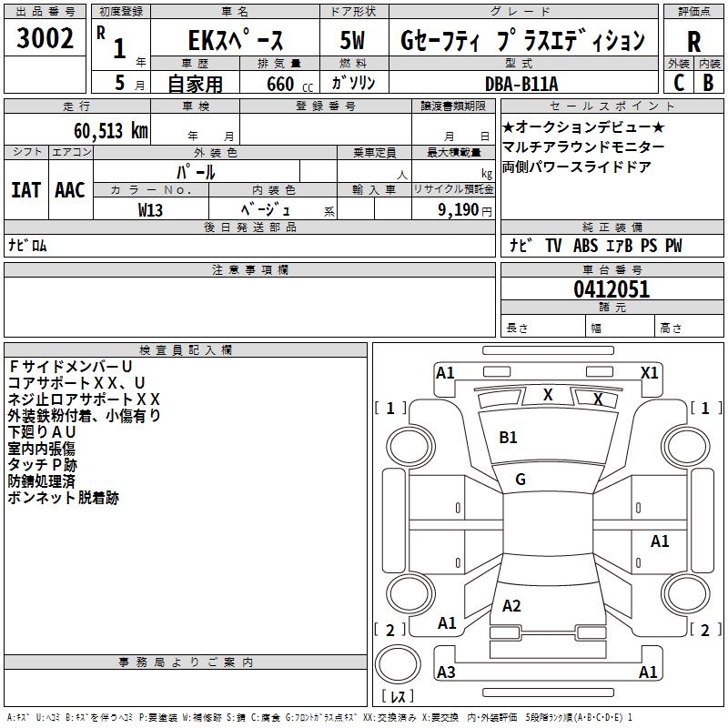Select note 外装鉄粉付着、小傷有り
The image size is (728, 728).
(84, 416)
